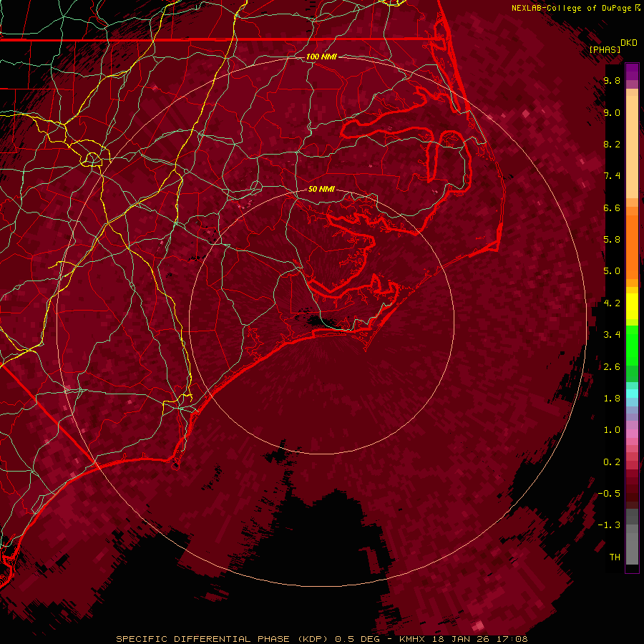644x644 pixels.
Task: Click the 4.2 value on the legend
Action: tap(612, 303)
